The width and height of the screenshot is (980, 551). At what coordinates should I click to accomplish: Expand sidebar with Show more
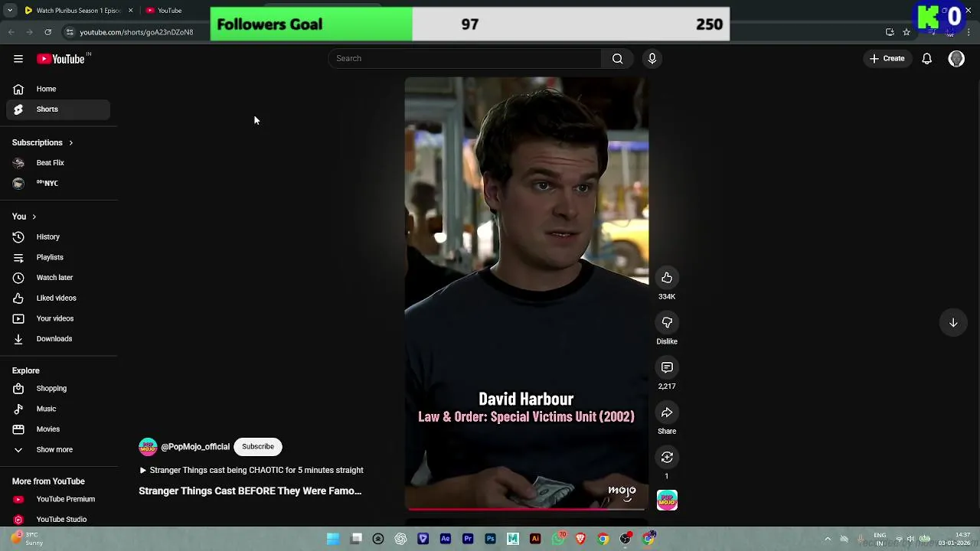[x=55, y=450]
